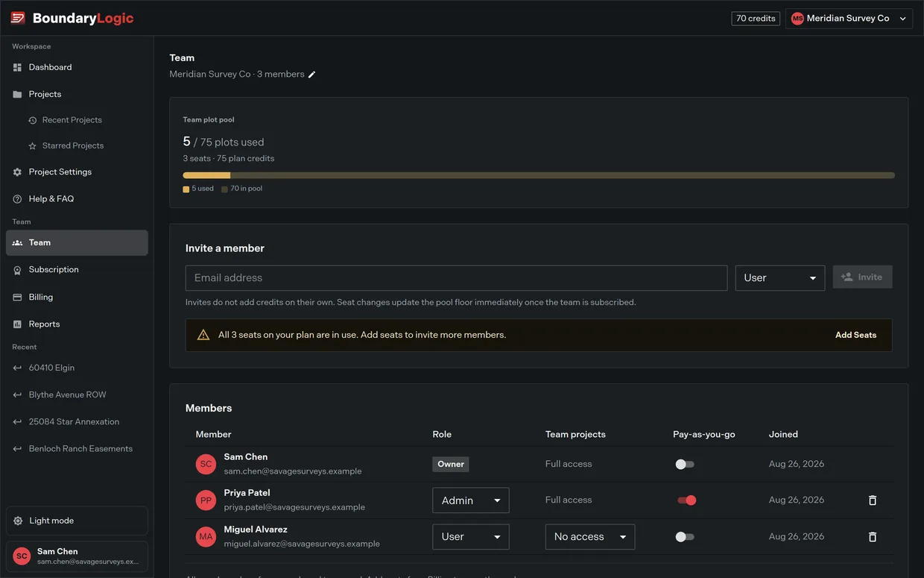Click priya.patel@savagesurveys.example email
The width and height of the screenshot is (924, 578).
coord(294,508)
